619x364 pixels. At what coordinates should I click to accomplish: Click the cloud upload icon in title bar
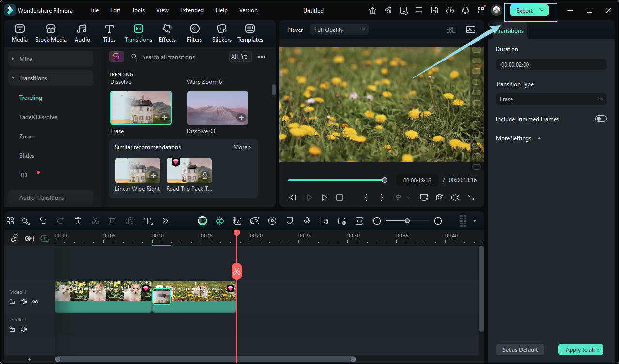(x=450, y=10)
